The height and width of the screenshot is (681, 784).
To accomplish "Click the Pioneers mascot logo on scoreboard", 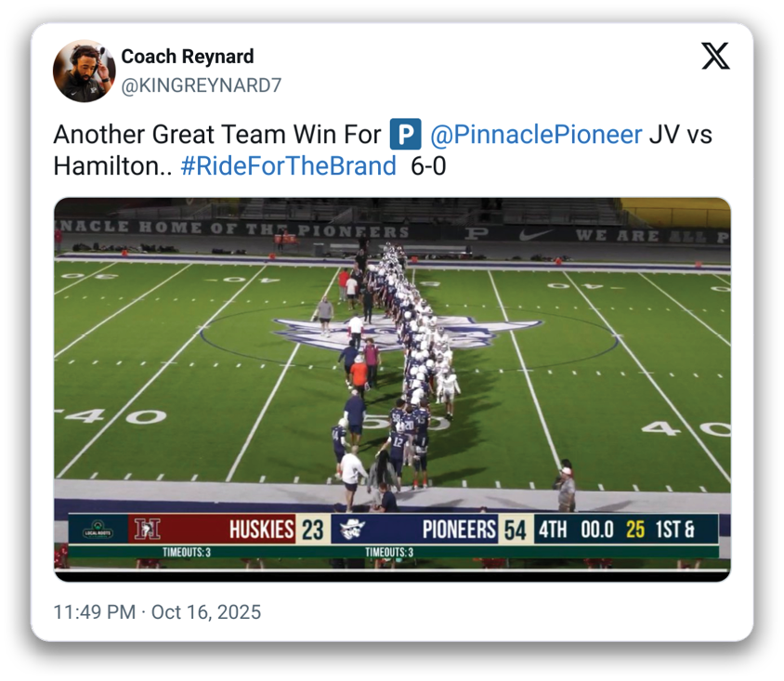I will pos(352,529).
